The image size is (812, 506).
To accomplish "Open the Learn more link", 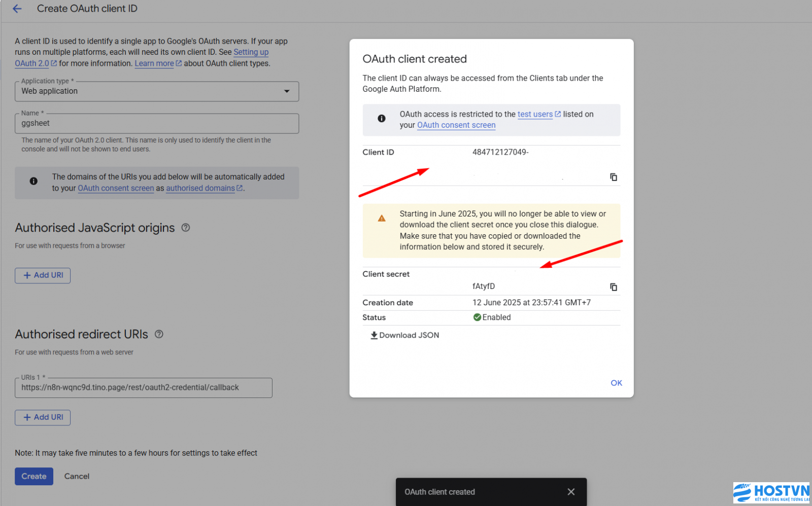I will [x=158, y=63].
